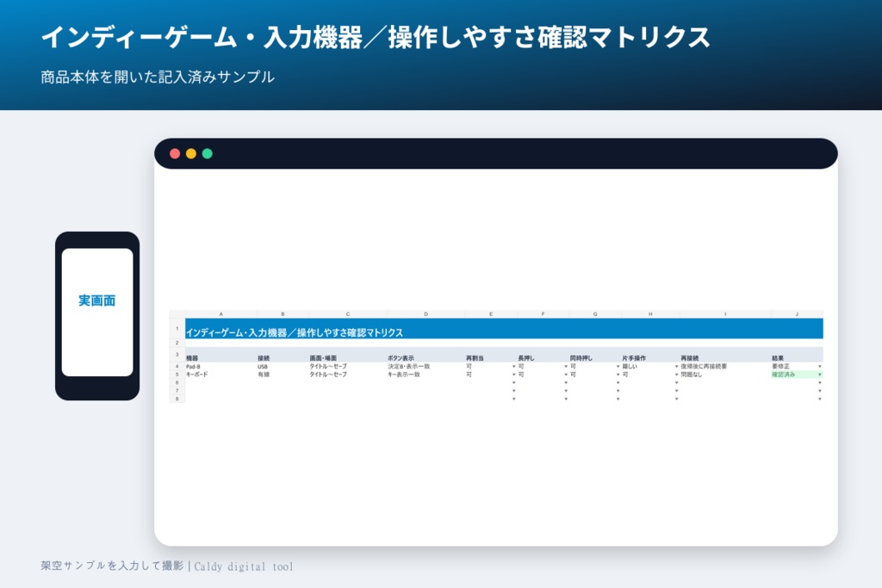Select column J header

pos(797,314)
